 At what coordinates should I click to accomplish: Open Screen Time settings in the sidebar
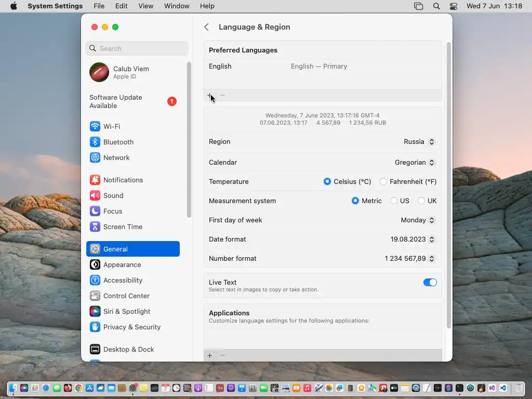[132, 227]
